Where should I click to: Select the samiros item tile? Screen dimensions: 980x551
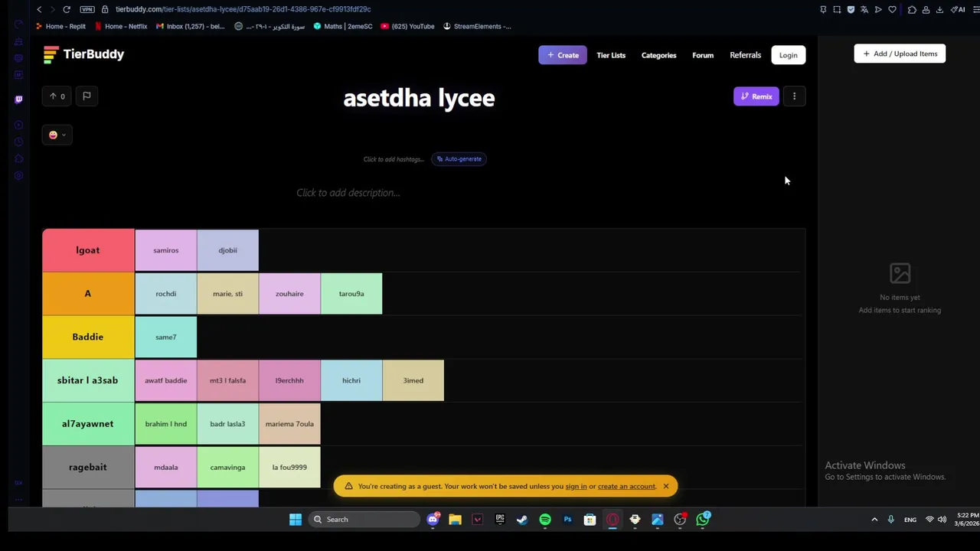click(x=166, y=250)
